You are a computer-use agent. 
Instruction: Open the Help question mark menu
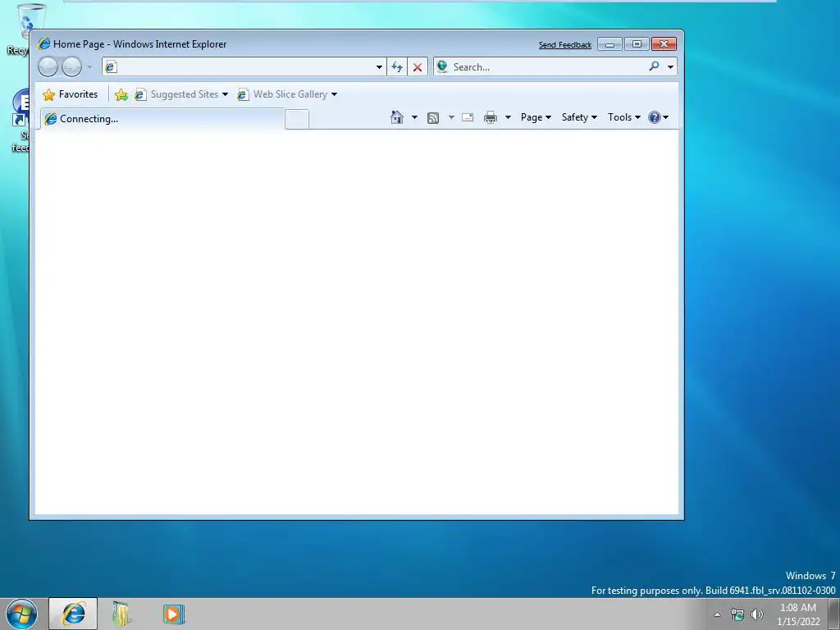pos(659,117)
